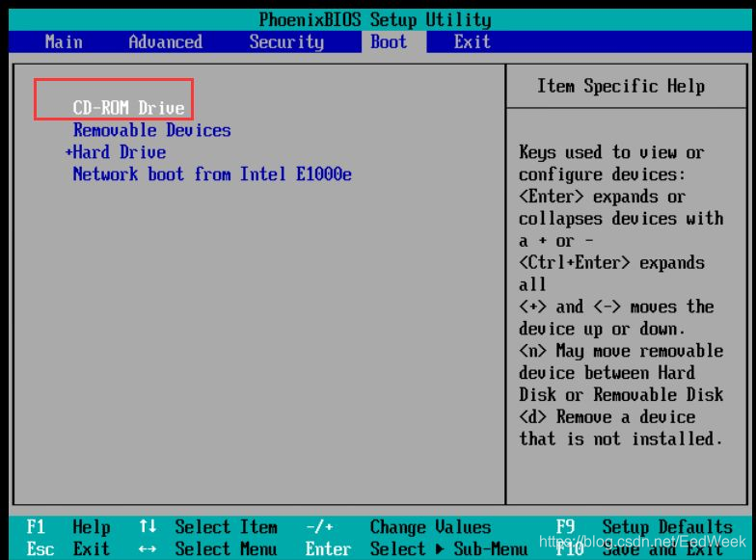
Task: Select Removable Devices boot entry
Action: pos(152,130)
